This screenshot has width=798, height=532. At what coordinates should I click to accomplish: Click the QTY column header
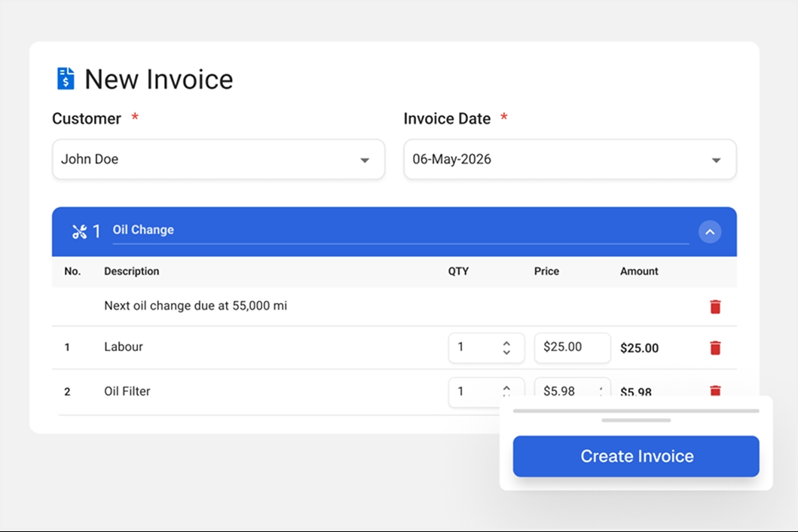[x=459, y=271]
